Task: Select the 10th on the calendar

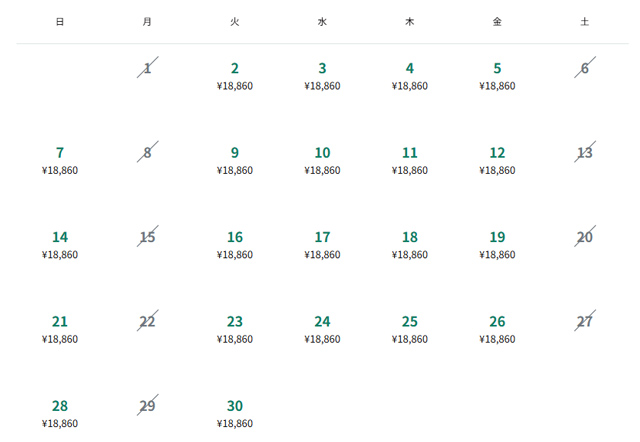Action: click(x=322, y=160)
